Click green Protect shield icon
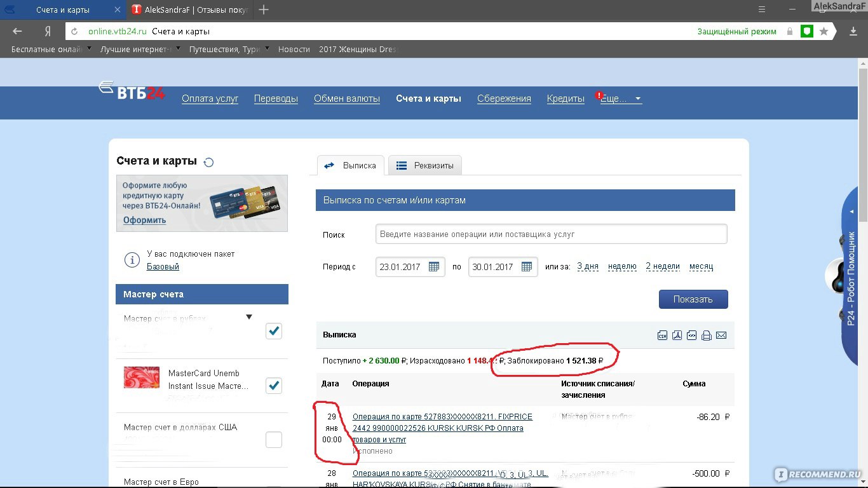The width and height of the screenshot is (868, 488). coord(806,31)
